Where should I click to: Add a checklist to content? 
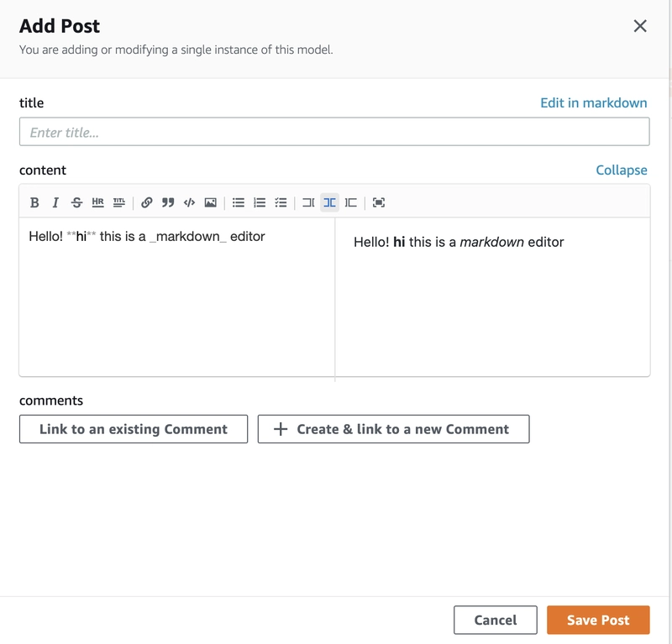coord(281,202)
